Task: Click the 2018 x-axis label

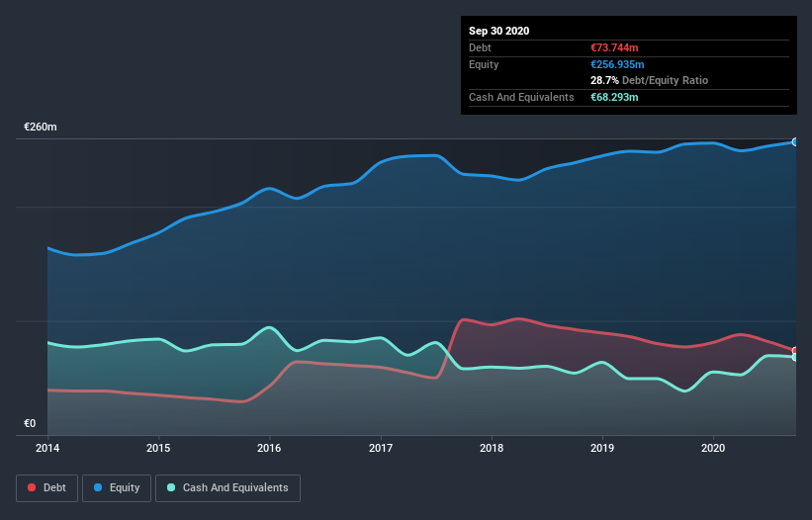Action: (492, 448)
